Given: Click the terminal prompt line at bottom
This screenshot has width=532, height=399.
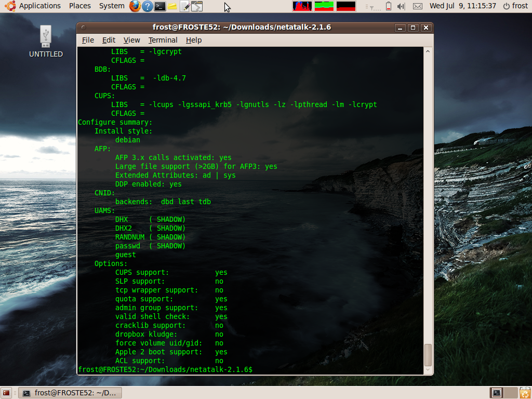Looking at the screenshot, I should click(x=165, y=369).
